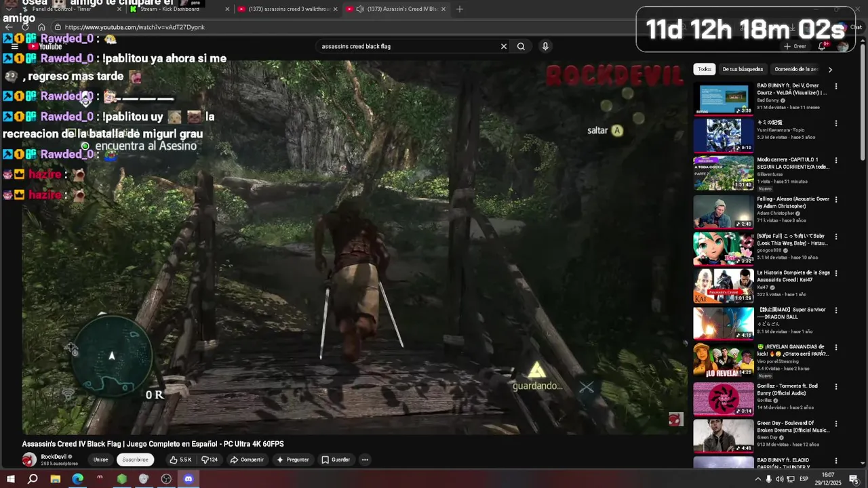Open Windows taskbar search
This screenshot has height=488, width=868.
click(33, 479)
